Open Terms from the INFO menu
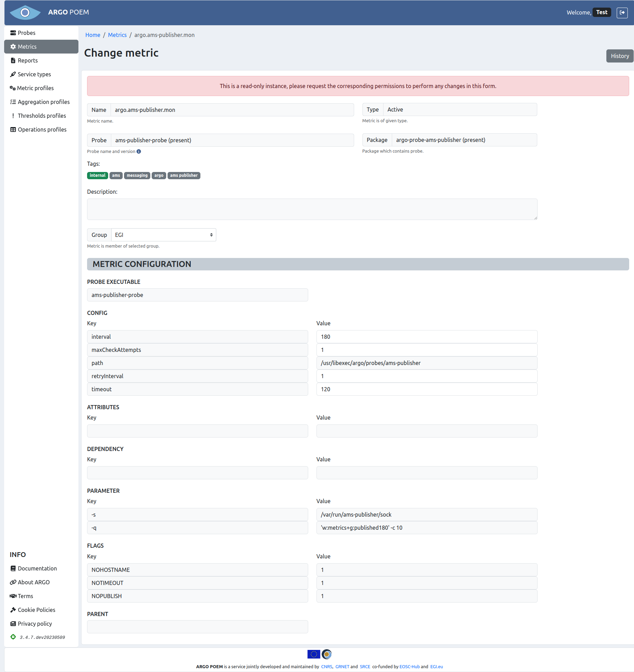Viewport: 634px width, 672px height. click(13, 596)
